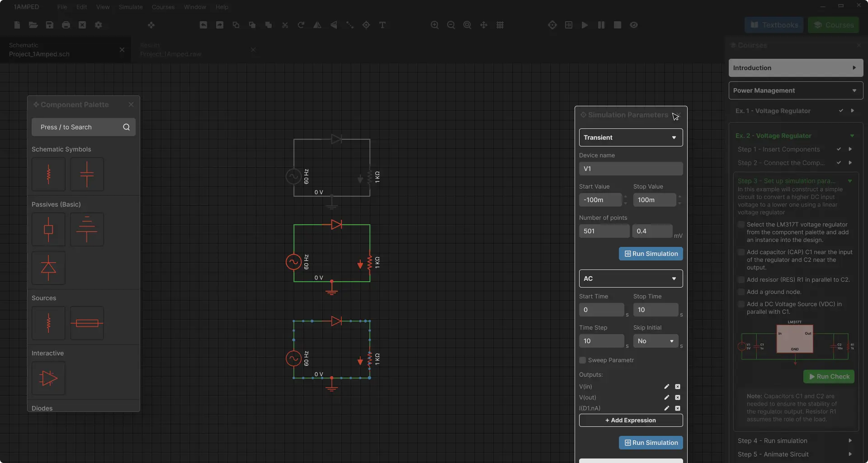Viewport: 868px width, 463px height.
Task: Pause the simulation from the toolbar
Action: coord(601,25)
